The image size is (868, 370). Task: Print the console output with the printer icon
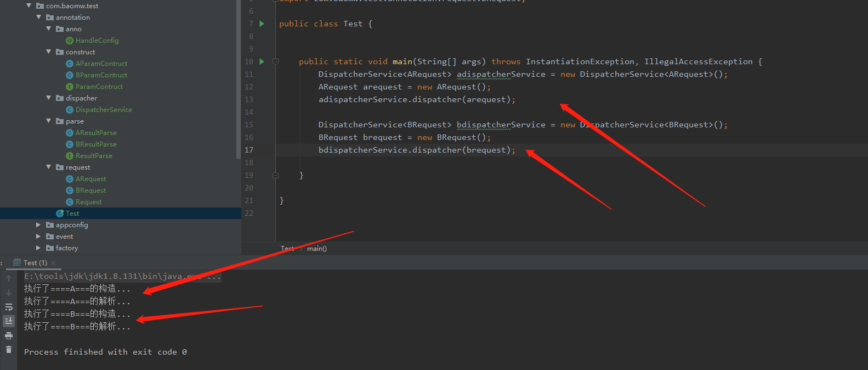pyautogui.click(x=9, y=335)
